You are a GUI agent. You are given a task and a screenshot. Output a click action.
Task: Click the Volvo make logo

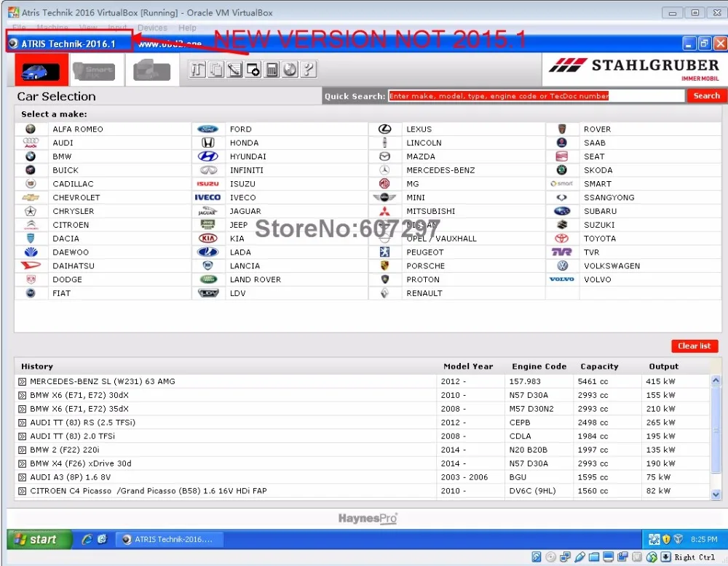(562, 279)
